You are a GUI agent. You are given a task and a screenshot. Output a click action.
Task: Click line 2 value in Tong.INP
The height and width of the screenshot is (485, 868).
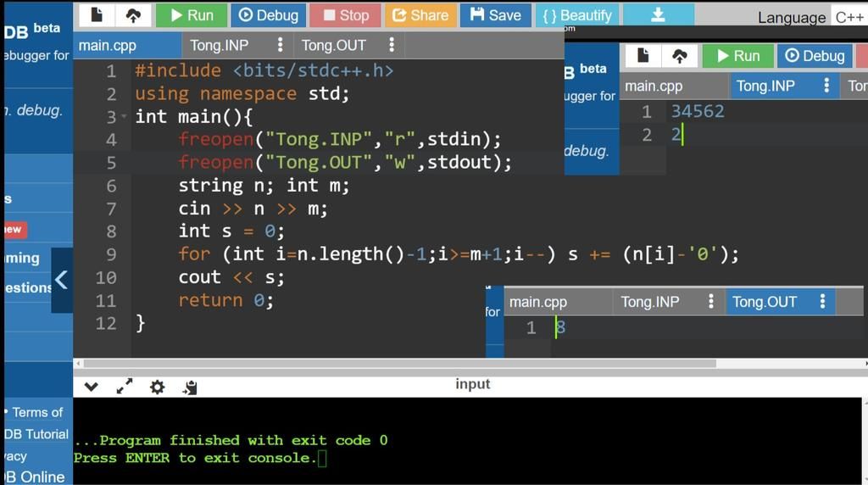676,135
